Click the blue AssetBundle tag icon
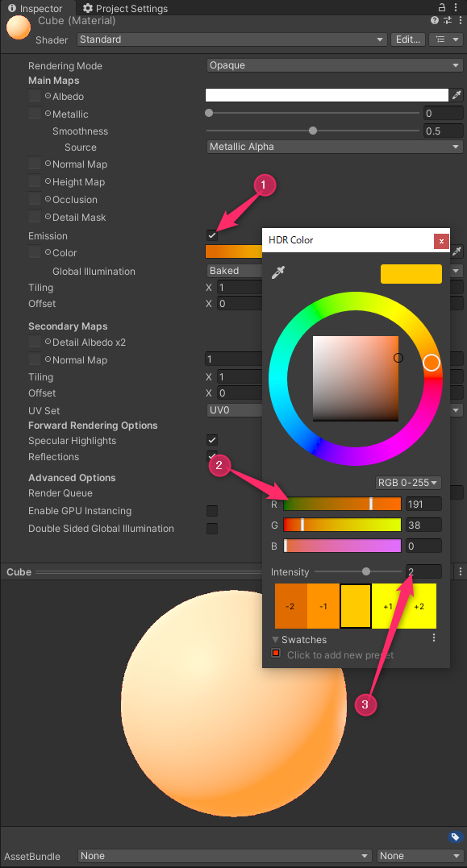 pos(454,837)
